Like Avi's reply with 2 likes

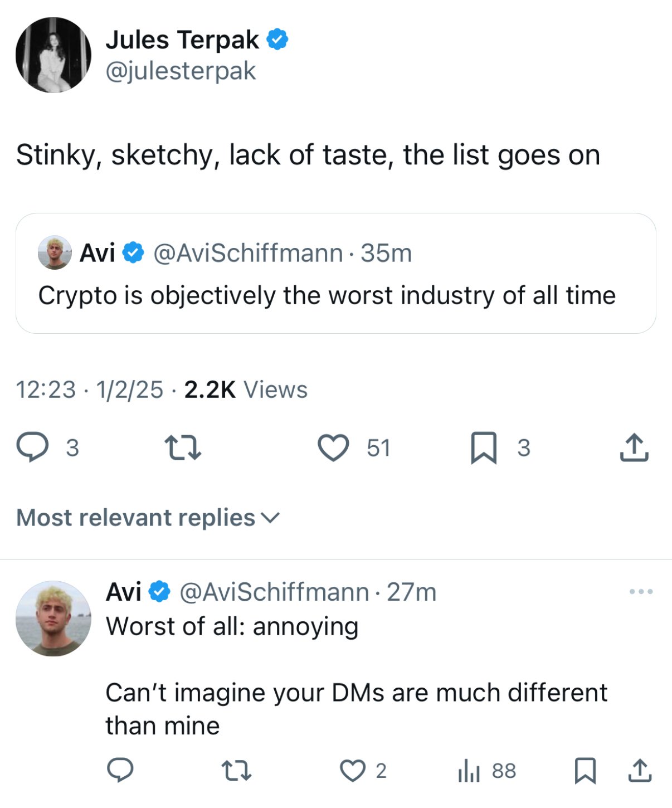tap(353, 771)
